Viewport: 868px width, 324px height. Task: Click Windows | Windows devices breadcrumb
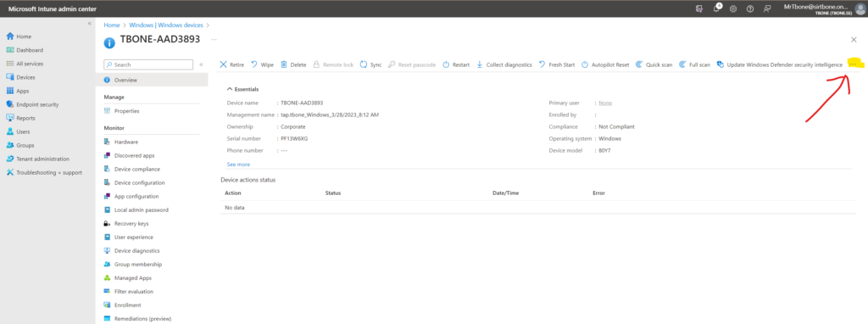pos(166,25)
